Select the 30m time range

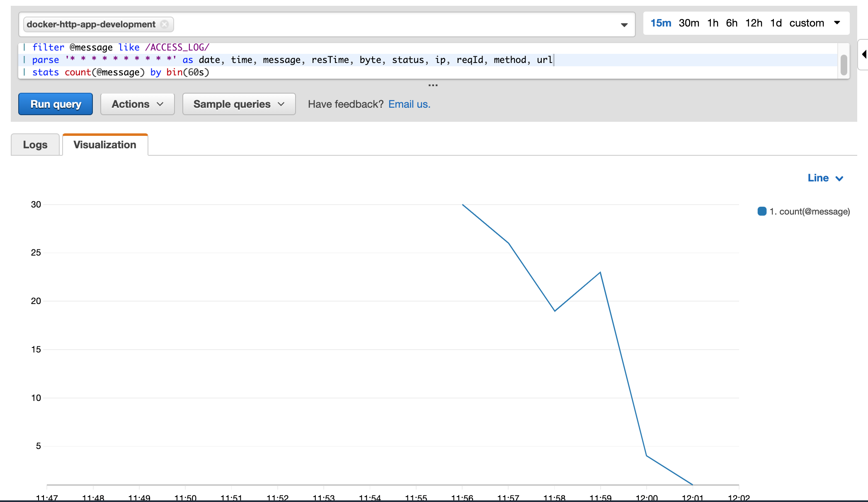689,23
